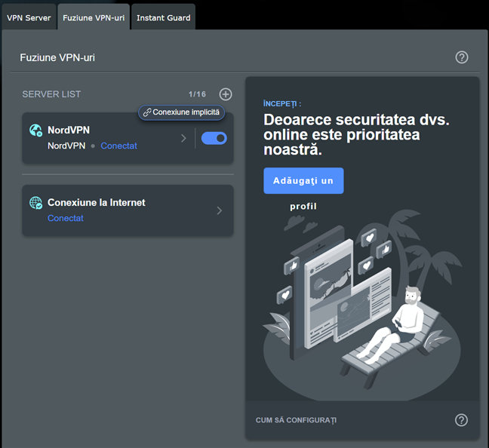Switch to the VPN Server tab
Viewport: 489px width, 448px height.
coord(29,17)
